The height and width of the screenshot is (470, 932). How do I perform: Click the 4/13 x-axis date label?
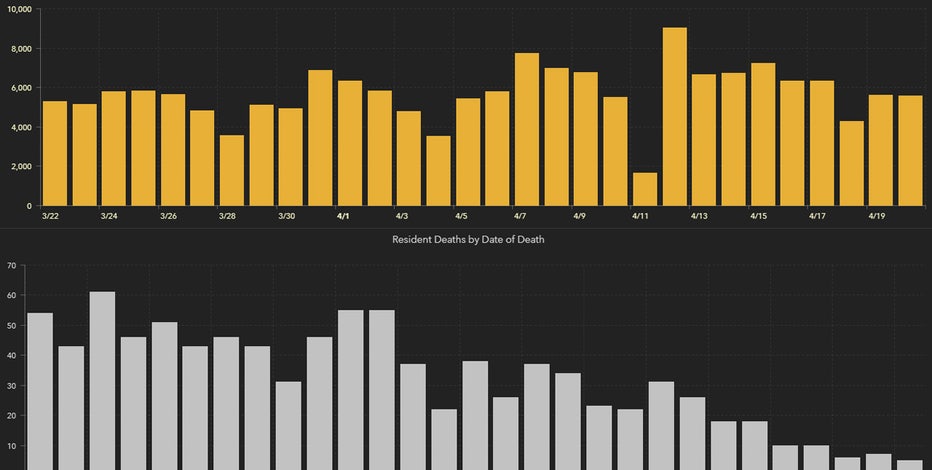point(699,216)
